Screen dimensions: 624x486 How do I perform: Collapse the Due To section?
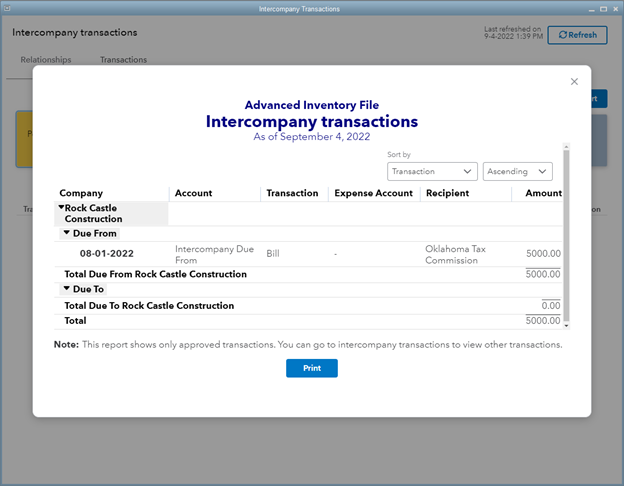tap(67, 289)
